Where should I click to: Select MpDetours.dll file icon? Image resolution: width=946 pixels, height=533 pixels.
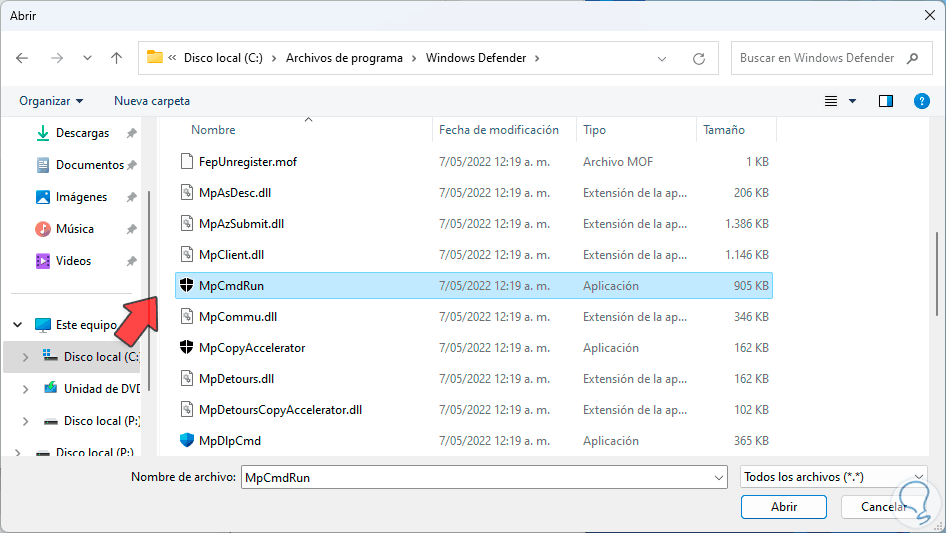point(187,378)
